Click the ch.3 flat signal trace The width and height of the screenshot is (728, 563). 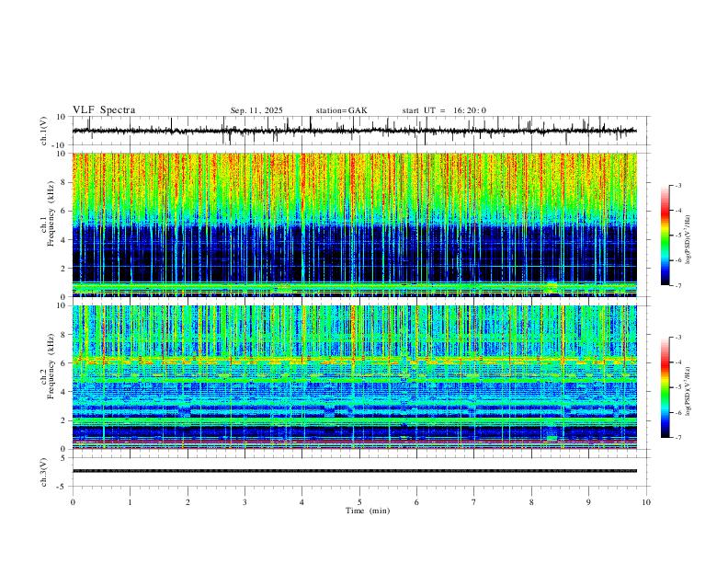click(354, 471)
